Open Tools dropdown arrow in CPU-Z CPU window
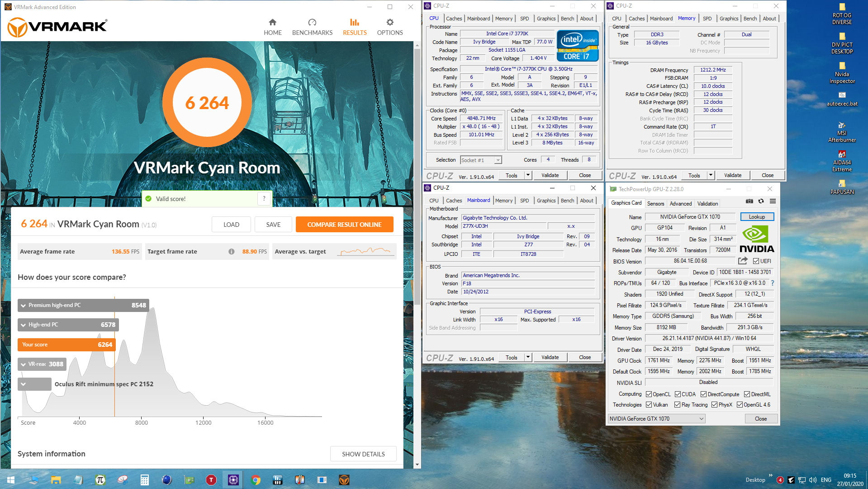This screenshot has height=489, width=868. tap(527, 175)
